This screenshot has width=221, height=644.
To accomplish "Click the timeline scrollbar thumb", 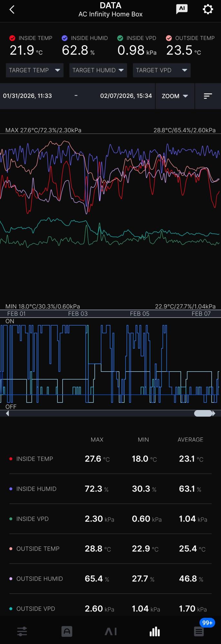I will tap(203, 413).
